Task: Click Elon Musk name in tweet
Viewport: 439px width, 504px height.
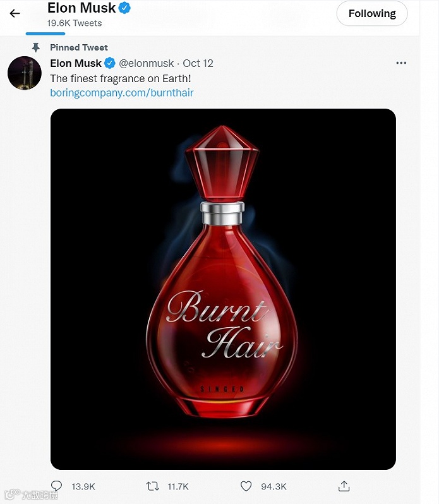Action: point(75,63)
